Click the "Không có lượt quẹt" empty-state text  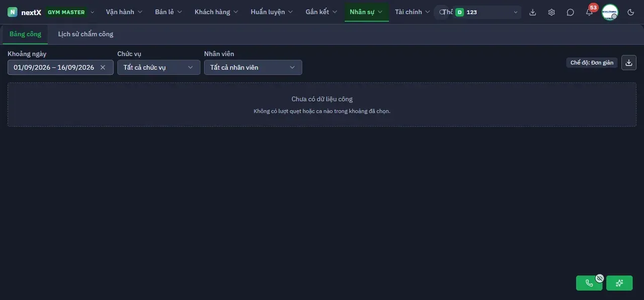click(x=322, y=111)
